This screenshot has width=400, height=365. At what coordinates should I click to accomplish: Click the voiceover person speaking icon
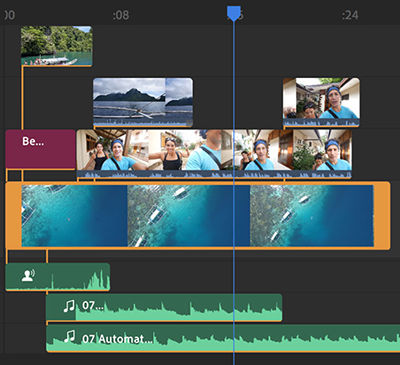click(x=28, y=276)
